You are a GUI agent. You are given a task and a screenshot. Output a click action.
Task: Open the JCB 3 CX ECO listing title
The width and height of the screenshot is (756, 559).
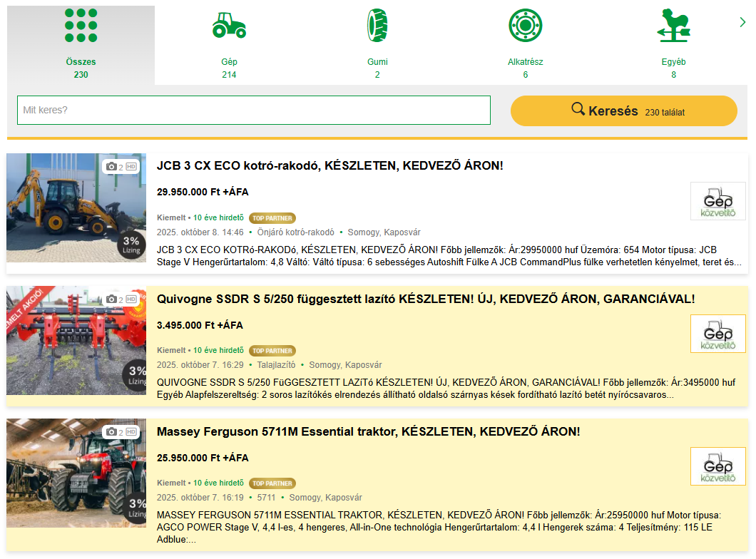(x=330, y=166)
